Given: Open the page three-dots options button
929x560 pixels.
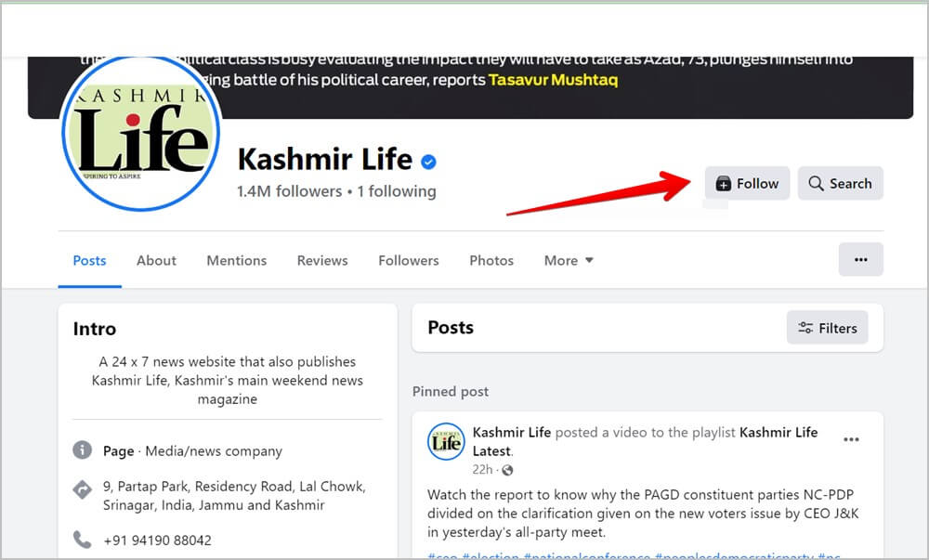Looking at the screenshot, I should tap(861, 259).
